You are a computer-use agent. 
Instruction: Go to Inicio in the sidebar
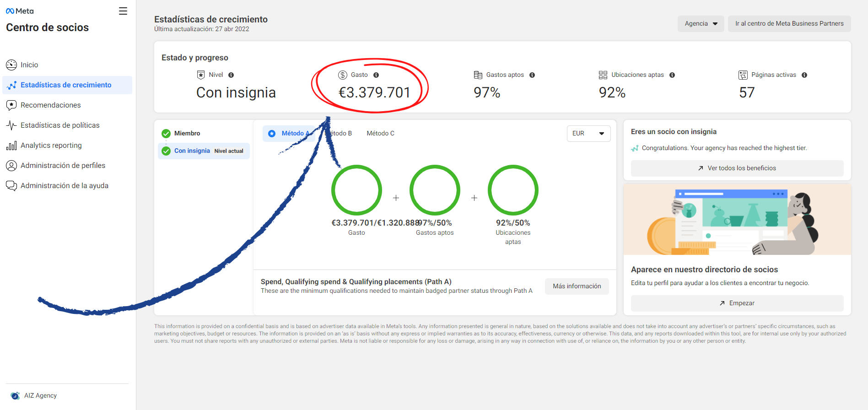[x=67, y=65]
